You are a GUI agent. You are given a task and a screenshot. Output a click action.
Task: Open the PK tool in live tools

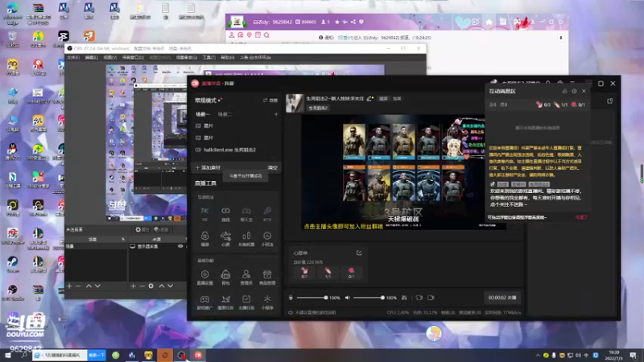click(x=204, y=214)
